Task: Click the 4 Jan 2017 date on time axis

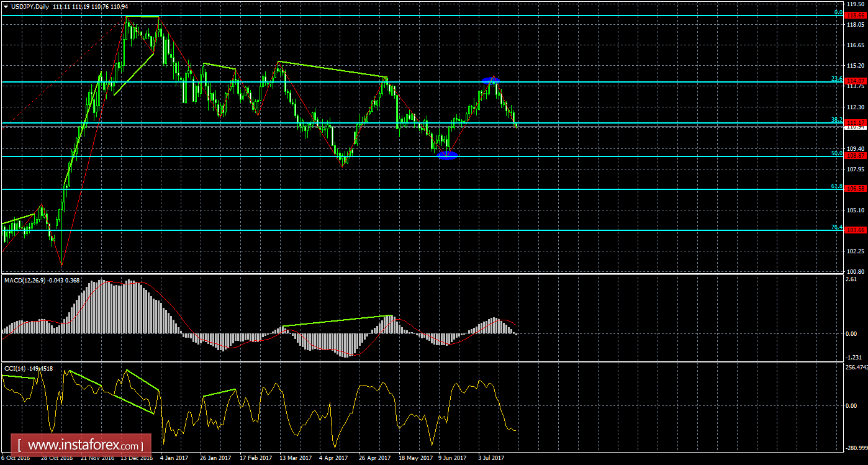Action: click(x=174, y=458)
